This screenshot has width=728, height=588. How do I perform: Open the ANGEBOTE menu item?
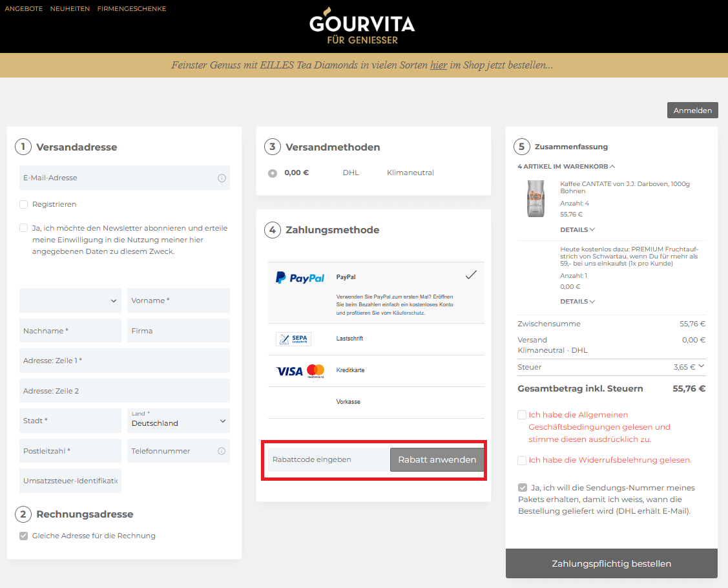pos(24,9)
